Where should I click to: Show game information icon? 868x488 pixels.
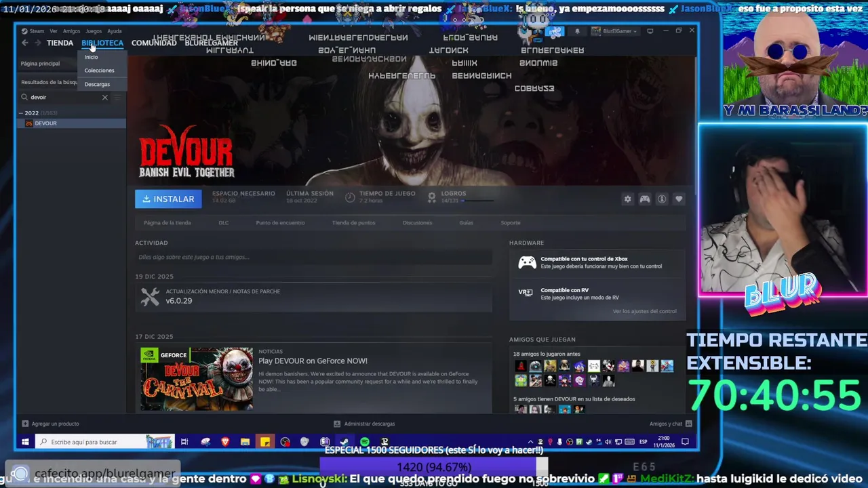point(662,199)
